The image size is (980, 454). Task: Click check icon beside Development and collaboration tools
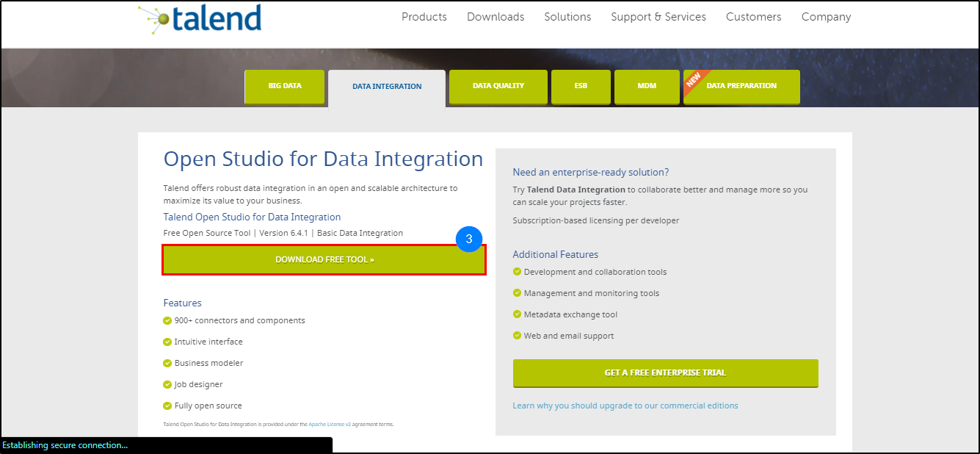[518, 272]
